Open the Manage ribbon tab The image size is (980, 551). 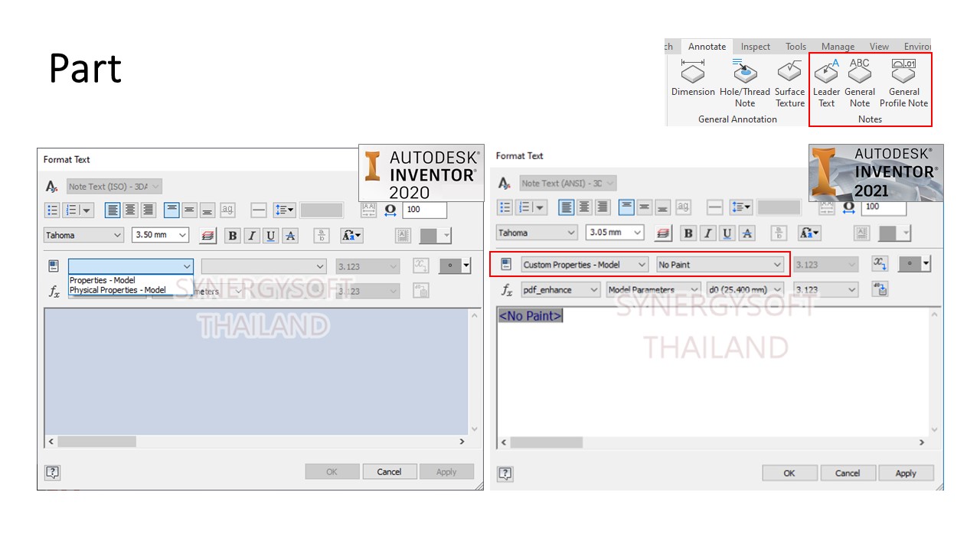(838, 47)
